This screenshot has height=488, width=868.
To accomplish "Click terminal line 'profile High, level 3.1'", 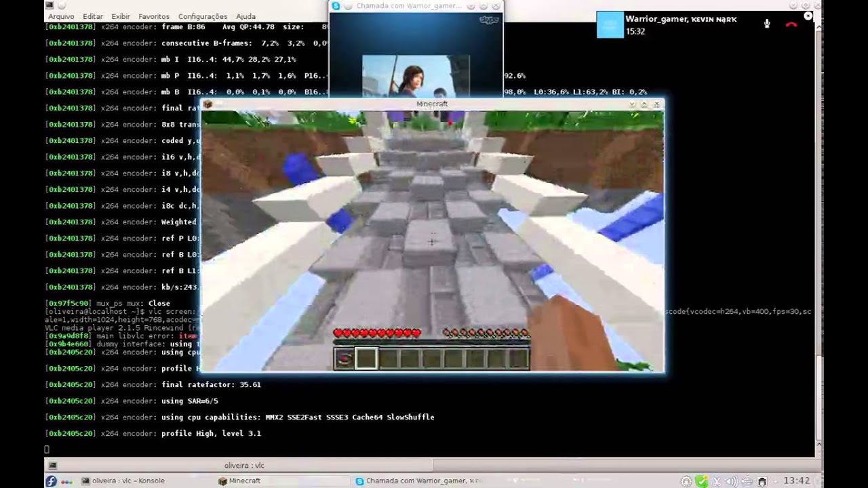I will coord(212,433).
